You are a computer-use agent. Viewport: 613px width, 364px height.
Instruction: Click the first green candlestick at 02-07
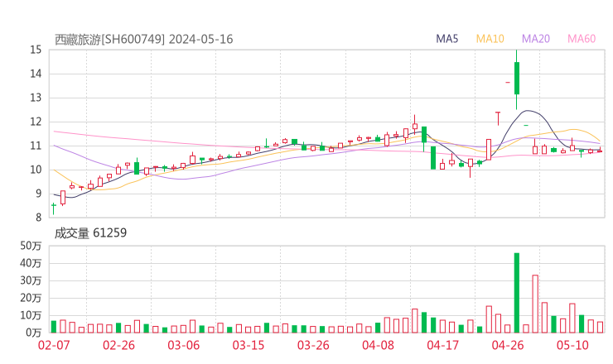[x=54, y=208]
